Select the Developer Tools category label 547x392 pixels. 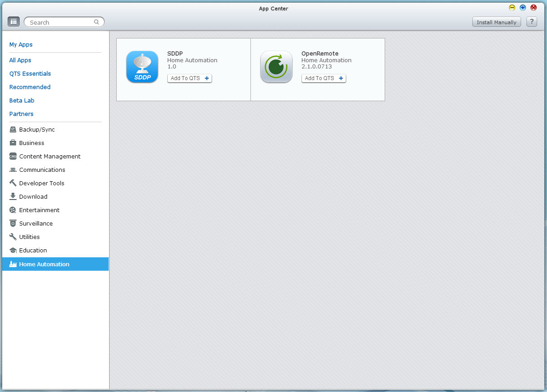click(42, 183)
